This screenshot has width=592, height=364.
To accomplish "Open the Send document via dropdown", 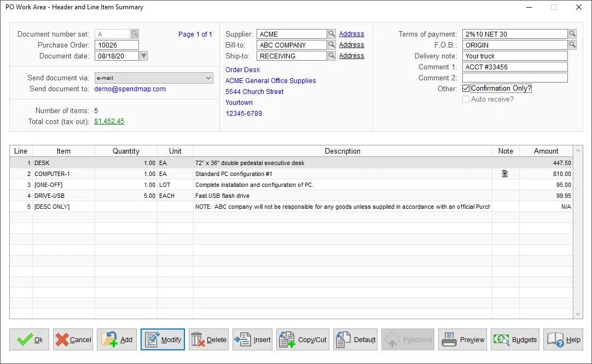I will [x=207, y=78].
